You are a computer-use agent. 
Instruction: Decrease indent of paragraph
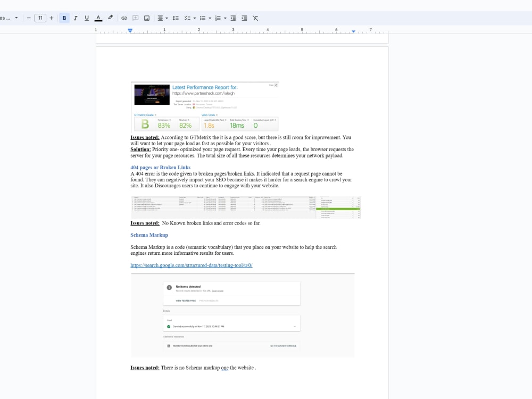233,18
